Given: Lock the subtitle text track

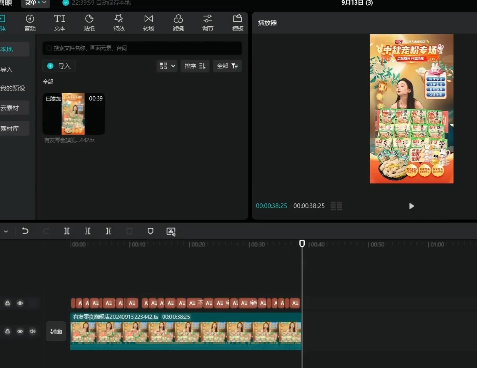Looking at the screenshot, I should [x=7, y=303].
